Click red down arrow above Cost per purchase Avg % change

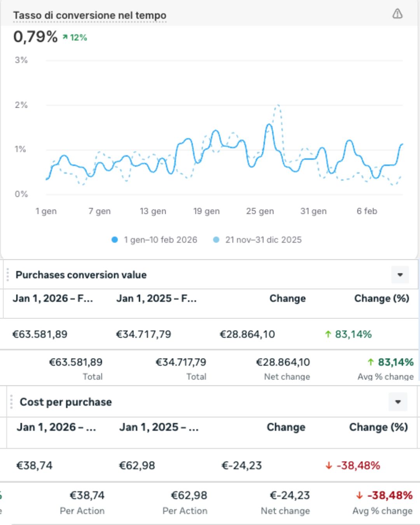(x=359, y=495)
